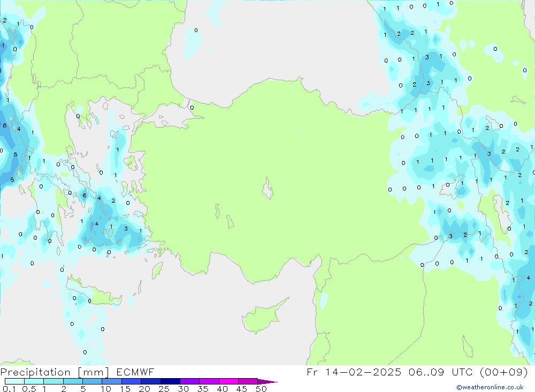The height and width of the screenshot is (392, 535).
Task: Click the 1–2 mm legend color swatch
Action: click(x=53, y=381)
